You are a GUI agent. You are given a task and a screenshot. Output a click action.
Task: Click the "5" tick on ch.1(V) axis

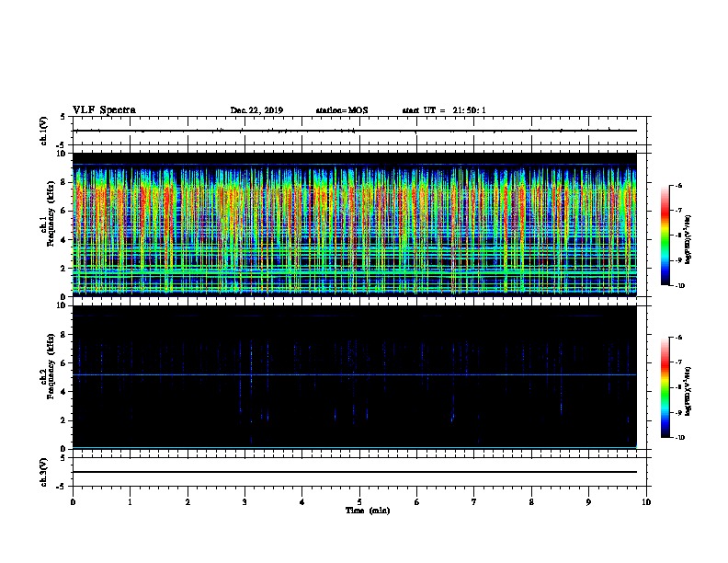click(x=63, y=117)
